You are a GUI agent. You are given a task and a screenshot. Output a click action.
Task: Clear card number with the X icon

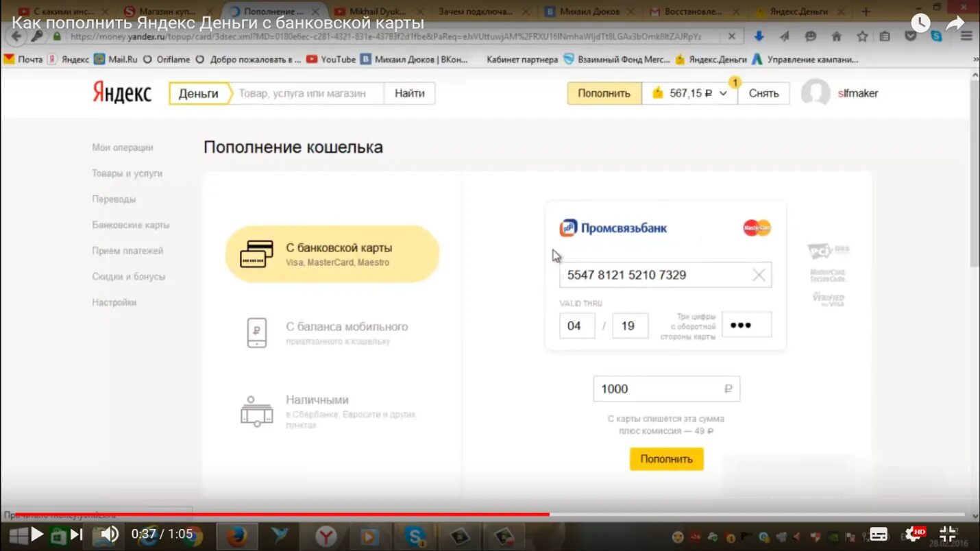[759, 275]
